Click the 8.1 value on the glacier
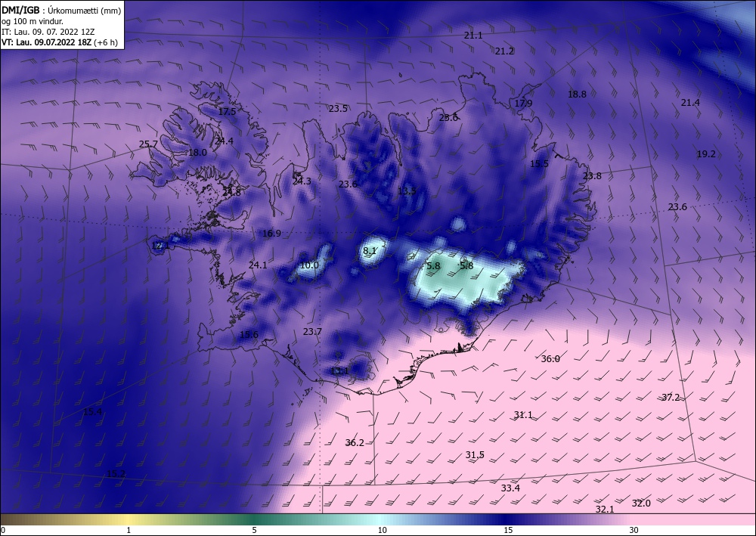Viewport: 756px width, 536px height. [x=370, y=251]
